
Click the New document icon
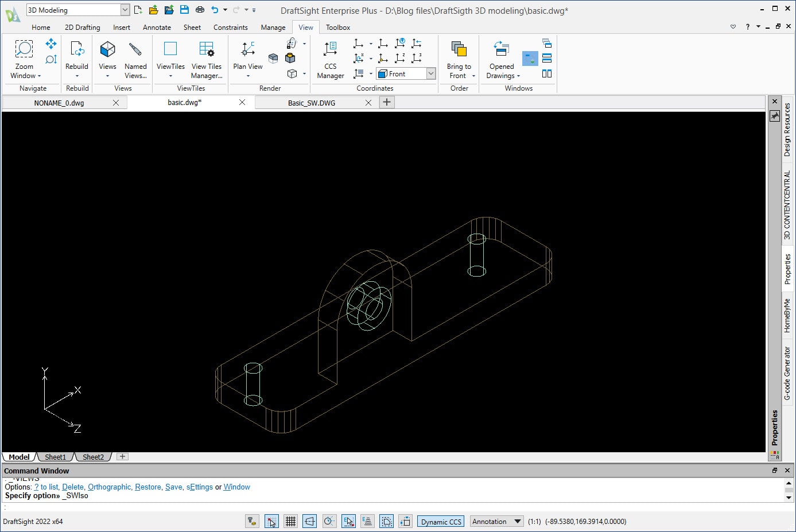point(138,10)
